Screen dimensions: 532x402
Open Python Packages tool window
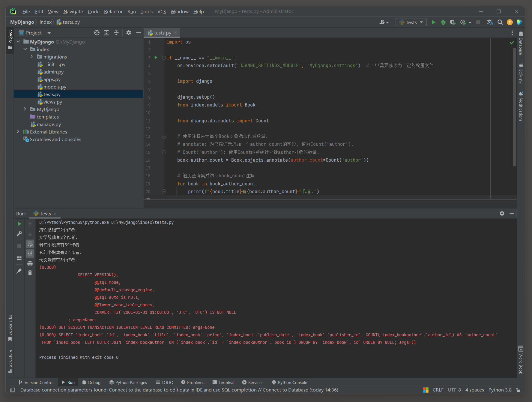pos(128,382)
